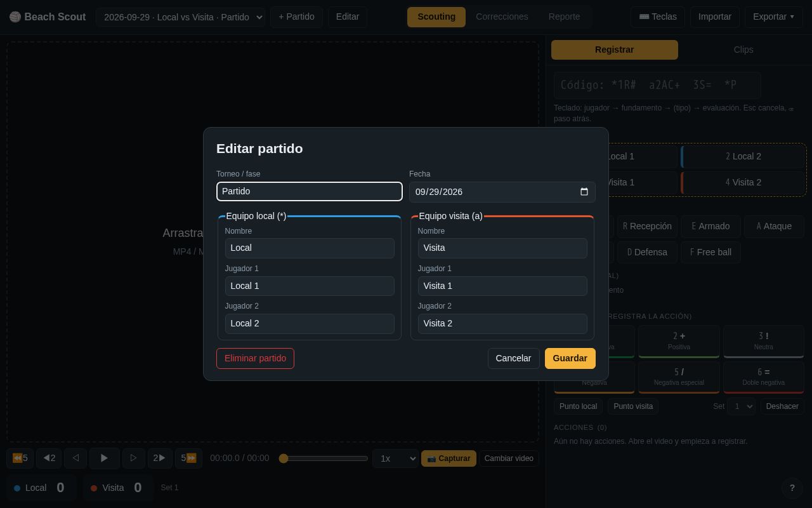
Task: Click the camera Capturar button
Action: coord(449,458)
